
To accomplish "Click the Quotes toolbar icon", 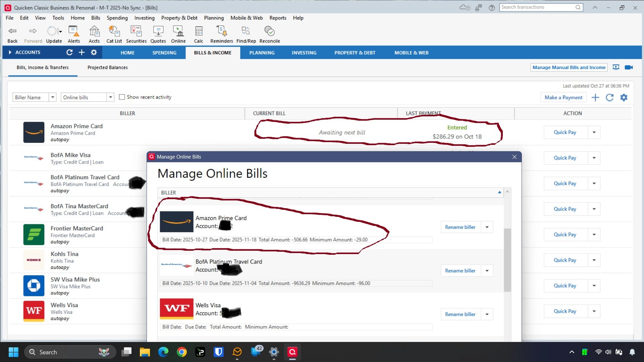I will point(158,34).
